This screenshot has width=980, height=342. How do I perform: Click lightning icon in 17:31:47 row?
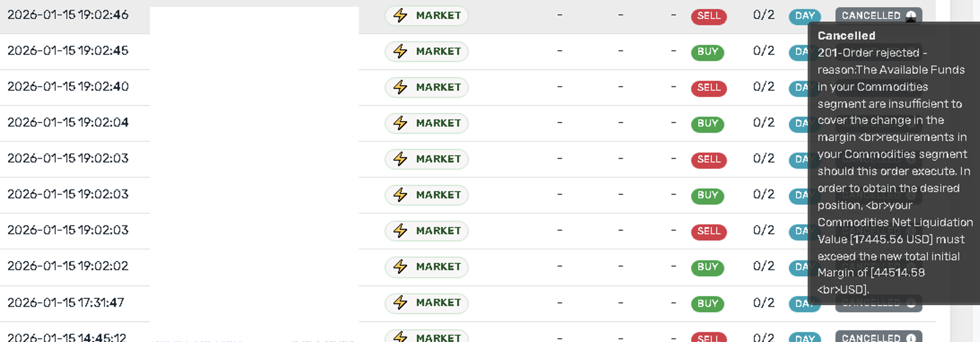click(x=400, y=303)
